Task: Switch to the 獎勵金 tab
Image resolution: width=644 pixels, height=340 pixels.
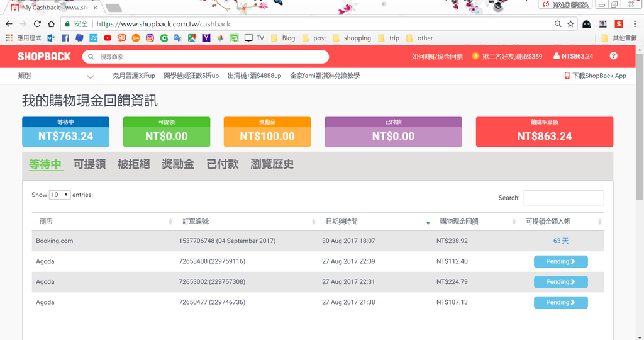Action: [x=178, y=164]
